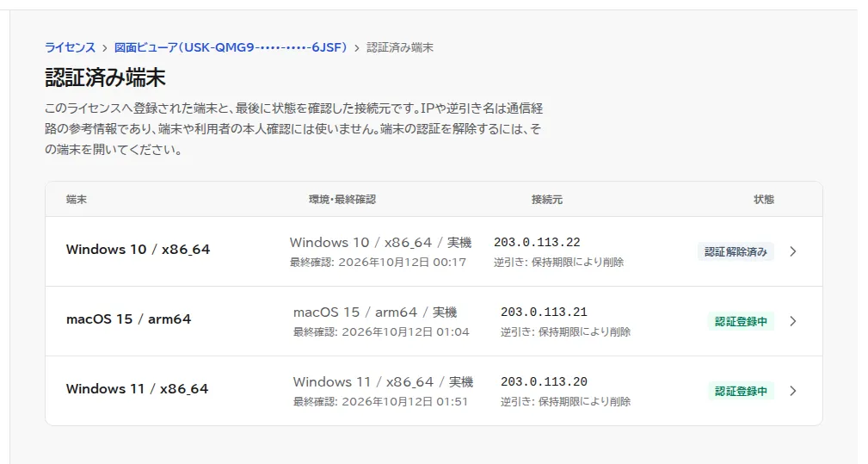Image resolution: width=868 pixels, height=464 pixels.
Task: Click the 逆引き text under 203.0.113.22
Action: 559,263
